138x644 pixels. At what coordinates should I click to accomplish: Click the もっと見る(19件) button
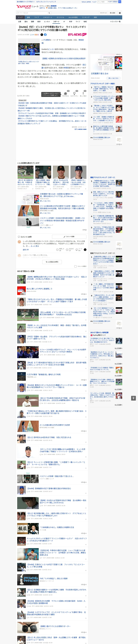(x=52, y=262)
